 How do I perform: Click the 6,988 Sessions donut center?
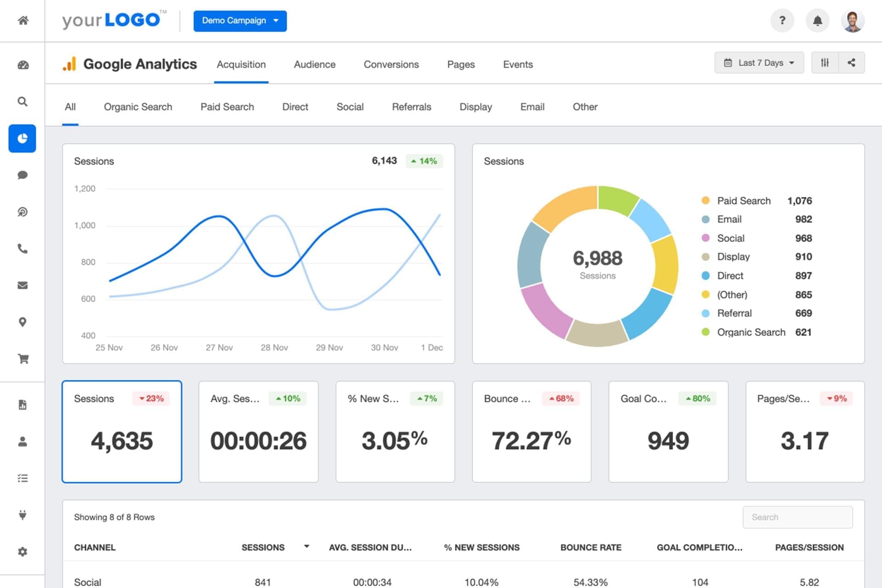click(597, 265)
